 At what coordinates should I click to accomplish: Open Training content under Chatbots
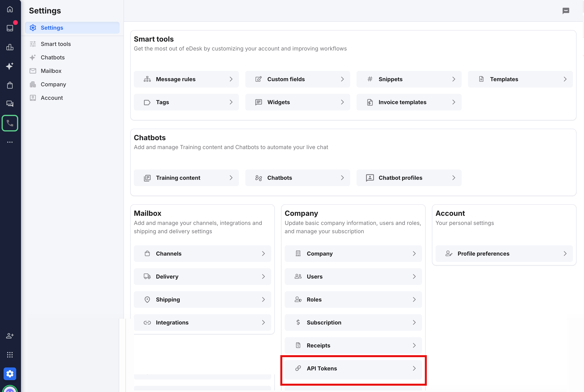click(186, 178)
